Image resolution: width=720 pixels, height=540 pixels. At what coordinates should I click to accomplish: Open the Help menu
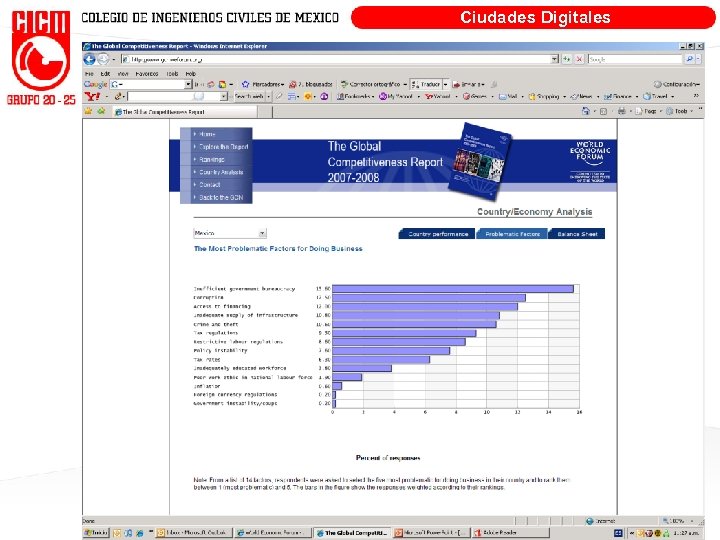[191, 73]
